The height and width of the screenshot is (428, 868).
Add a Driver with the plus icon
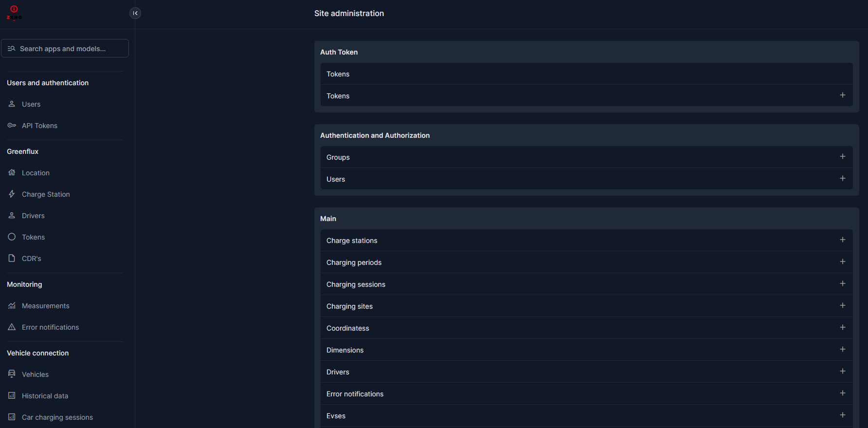coord(843,371)
